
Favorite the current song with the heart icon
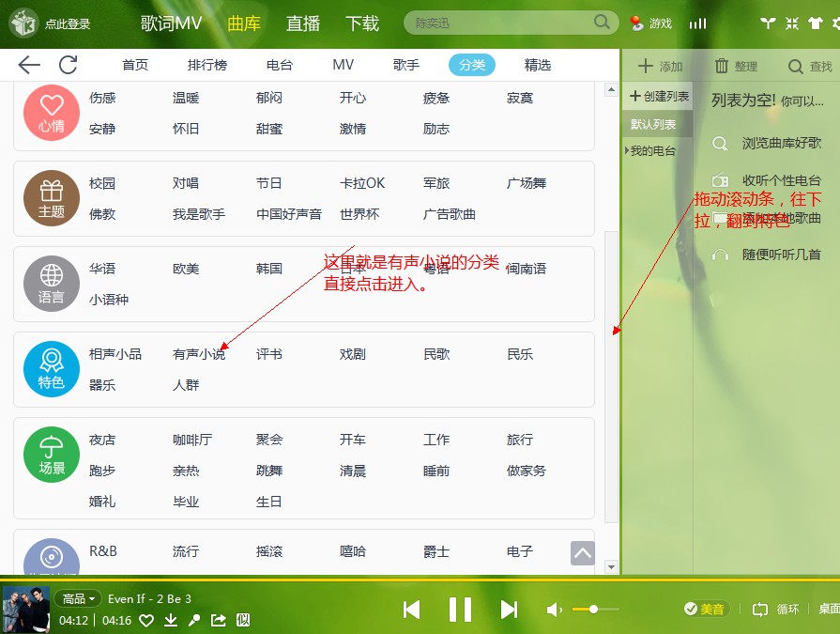(x=146, y=620)
